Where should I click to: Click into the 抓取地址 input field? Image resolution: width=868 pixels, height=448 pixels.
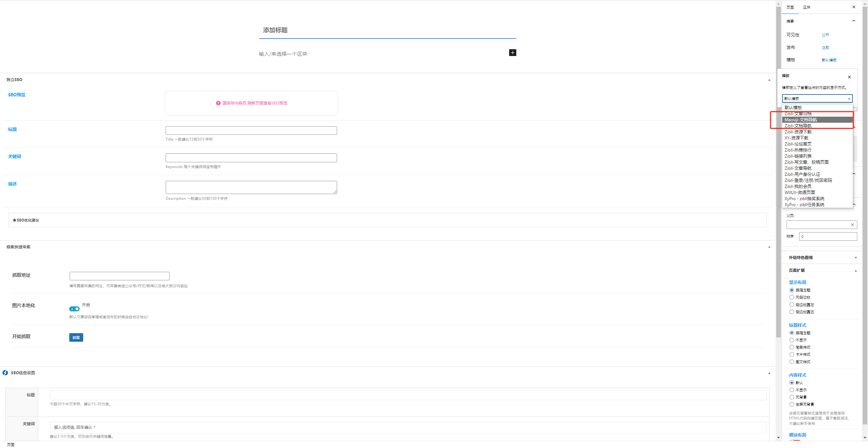pos(119,276)
